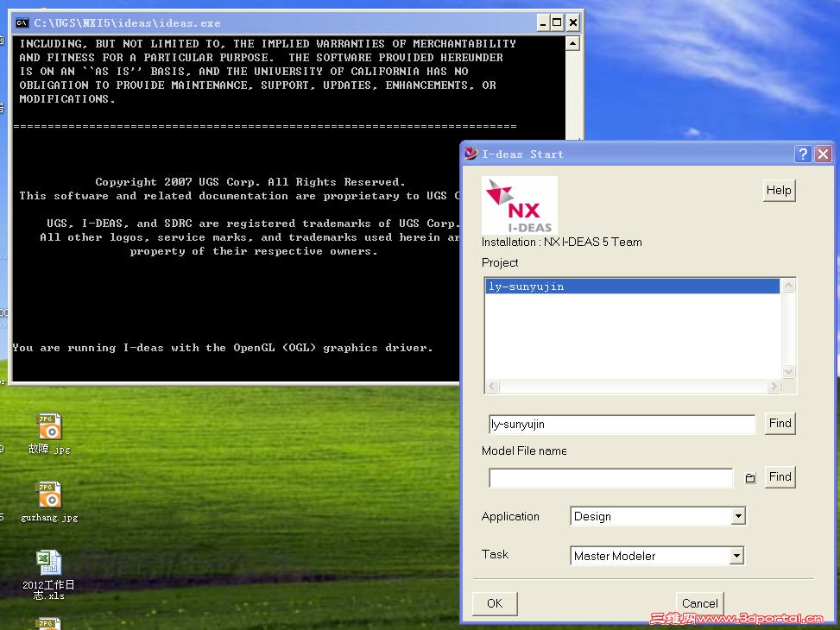Open the Task dropdown showing Master Modeler
This screenshot has width=840, height=630.
657,556
